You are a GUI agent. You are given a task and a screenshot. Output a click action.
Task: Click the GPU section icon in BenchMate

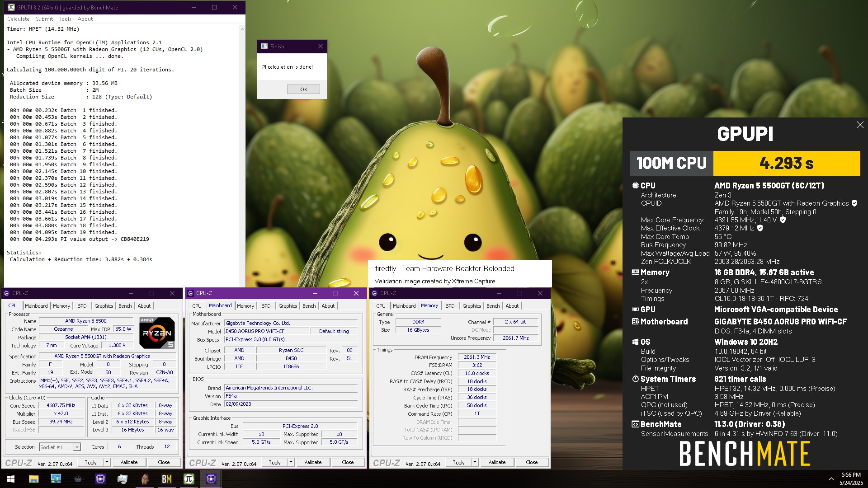pos(635,310)
